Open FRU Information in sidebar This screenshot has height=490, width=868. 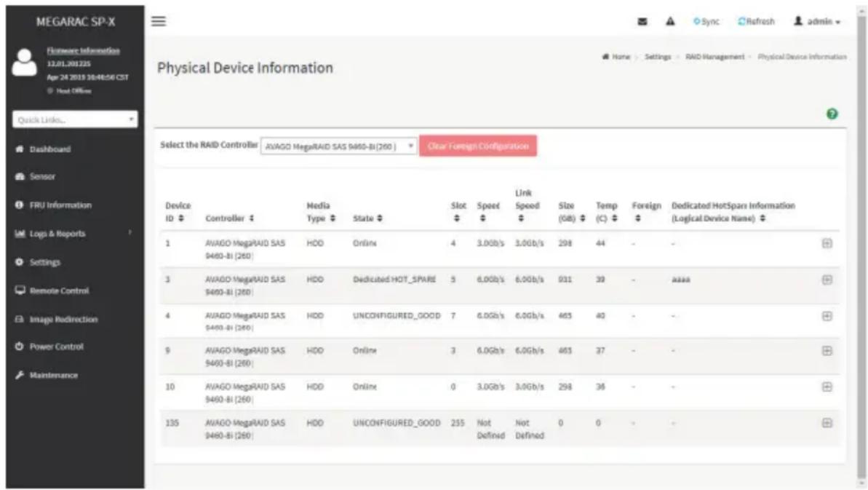(x=60, y=205)
